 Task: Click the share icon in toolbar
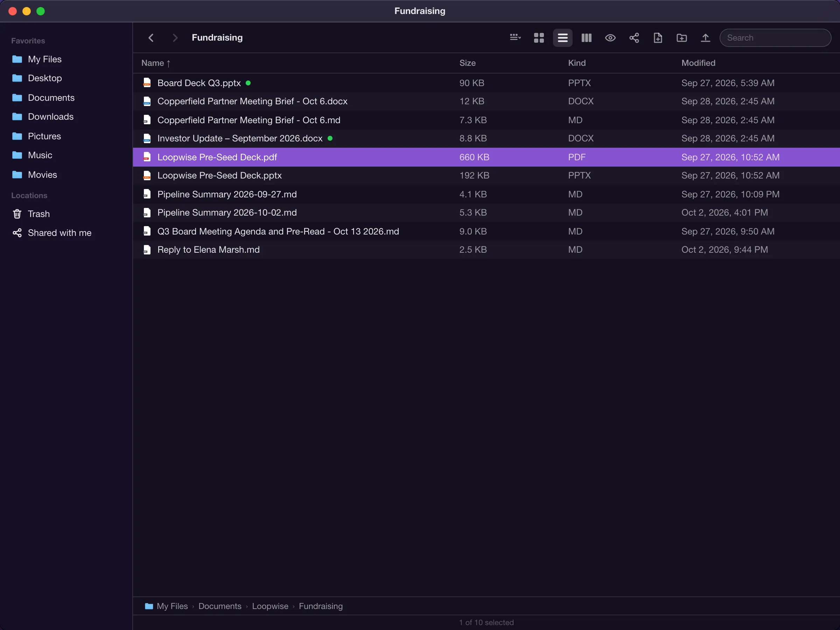634,37
